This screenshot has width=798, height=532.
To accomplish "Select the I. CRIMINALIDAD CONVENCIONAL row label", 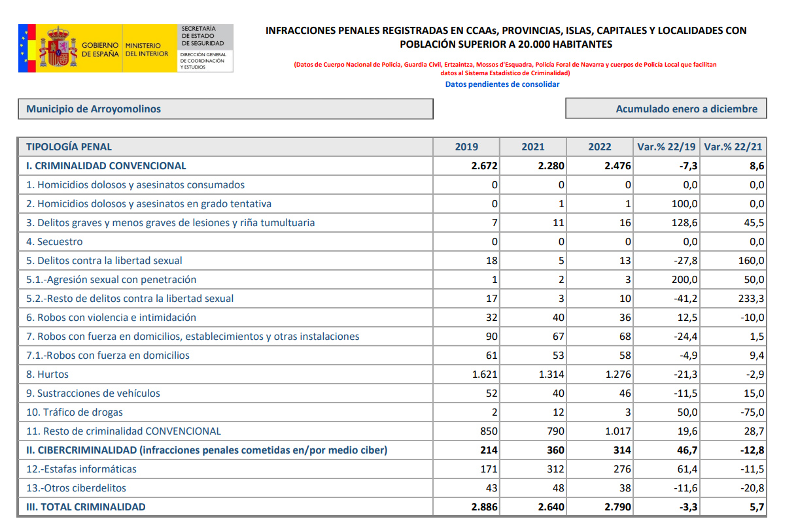I will coord(106,166).
